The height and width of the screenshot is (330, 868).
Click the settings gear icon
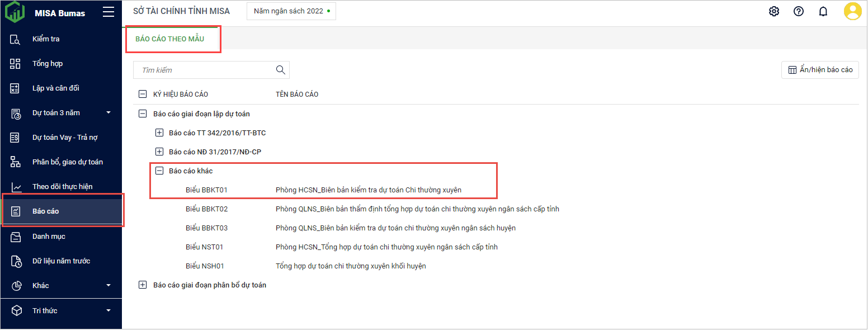click(774, 11)
